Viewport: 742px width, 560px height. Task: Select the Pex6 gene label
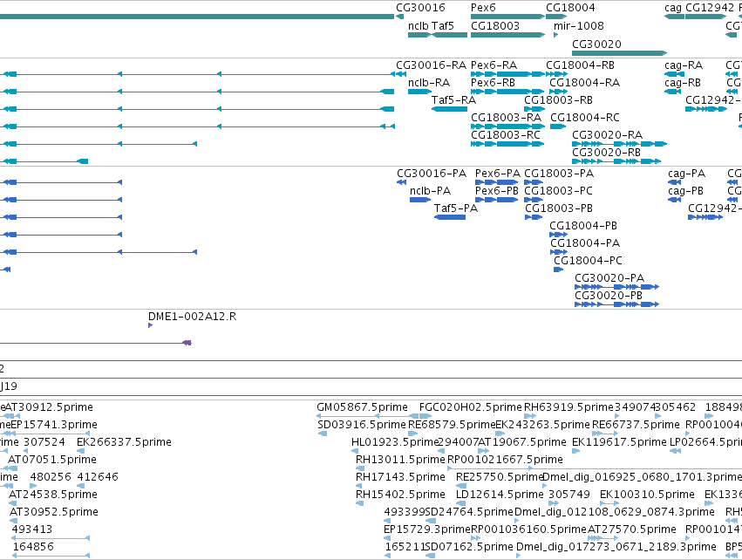point(483,8)
